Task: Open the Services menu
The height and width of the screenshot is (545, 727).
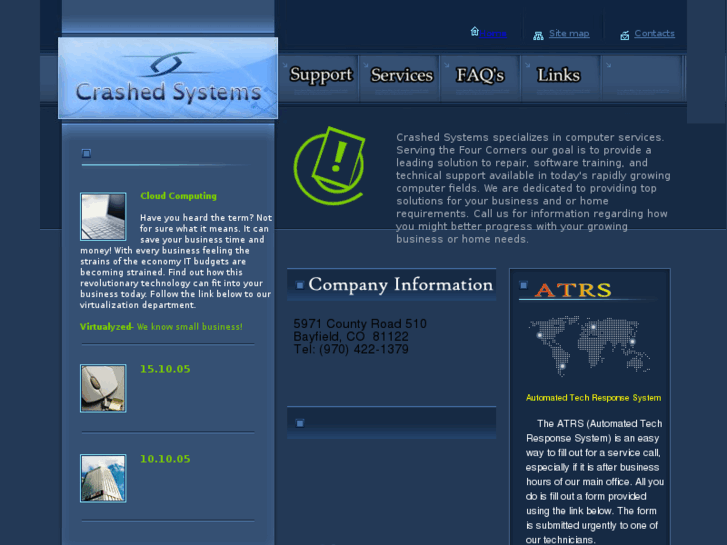Action: (x=402, y=75)
